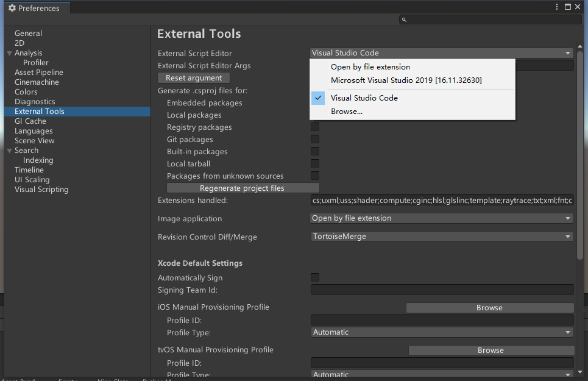Viewport: 588px width, 381px height.
Task: Open the kebab options menu icon
Action: coord(557,7)
